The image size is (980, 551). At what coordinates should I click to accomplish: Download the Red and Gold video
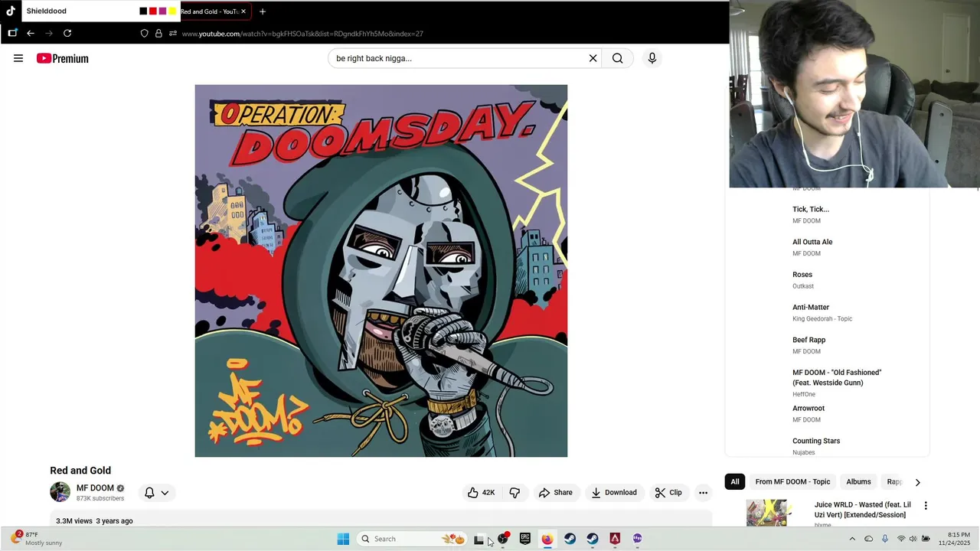(x=614, y=493)
